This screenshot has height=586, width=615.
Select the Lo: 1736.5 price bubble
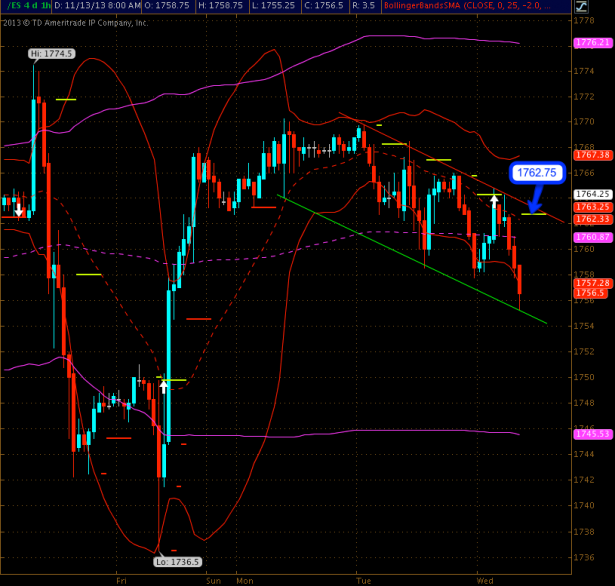(179, 562)
